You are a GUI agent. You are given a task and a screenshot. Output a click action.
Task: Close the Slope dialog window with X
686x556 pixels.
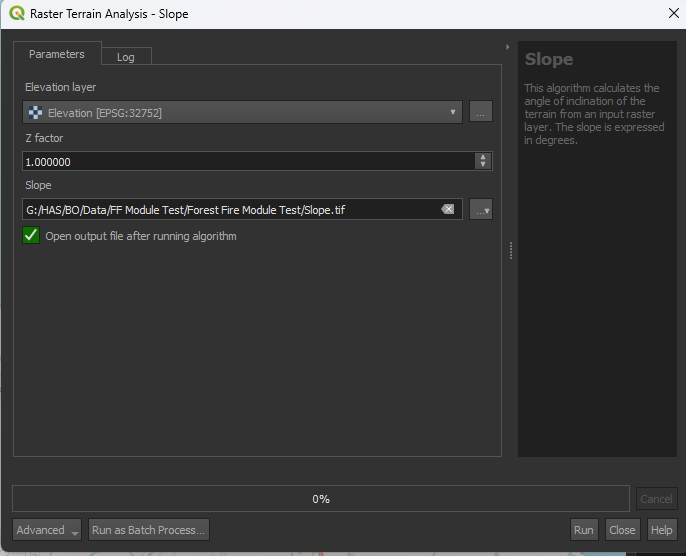pyautogui.click(x=672, y=14)
